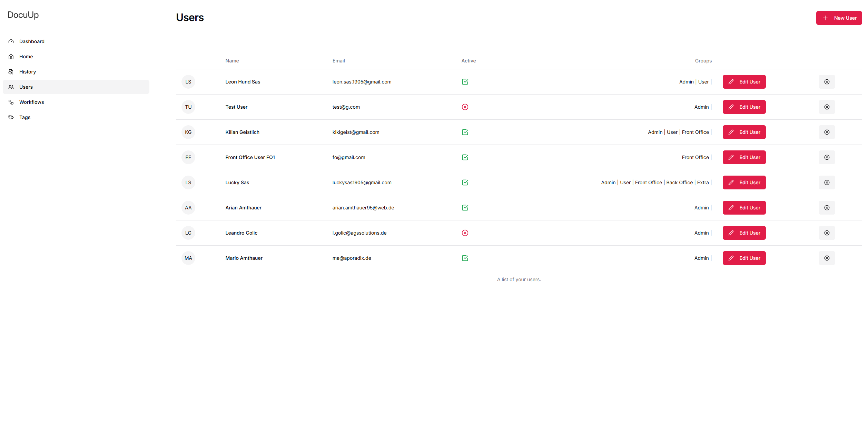
Task: Click Edit User for Test User
Action: click(744, 107)
